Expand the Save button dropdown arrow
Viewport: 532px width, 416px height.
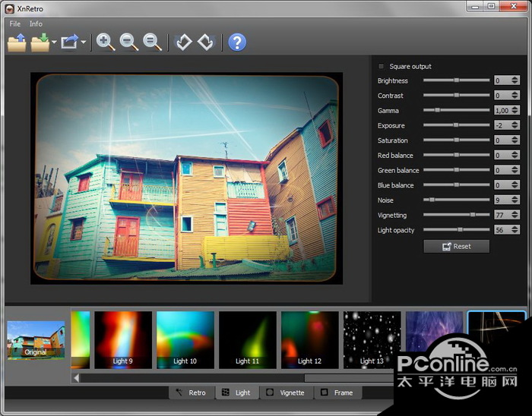[x=55, y=43]
